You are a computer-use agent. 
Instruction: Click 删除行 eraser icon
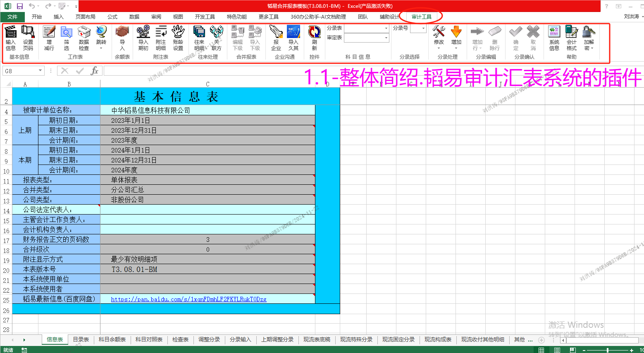(494, 32)
